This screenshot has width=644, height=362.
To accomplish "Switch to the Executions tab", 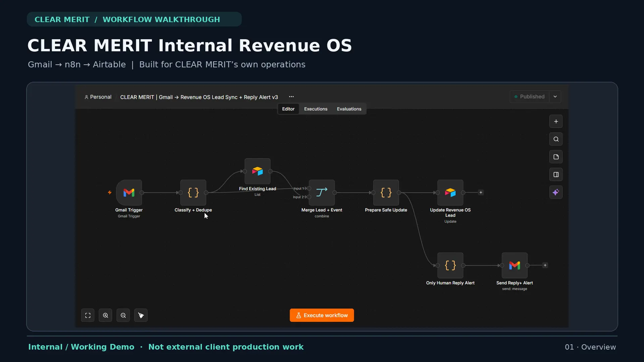I will [x=316, y=109].
